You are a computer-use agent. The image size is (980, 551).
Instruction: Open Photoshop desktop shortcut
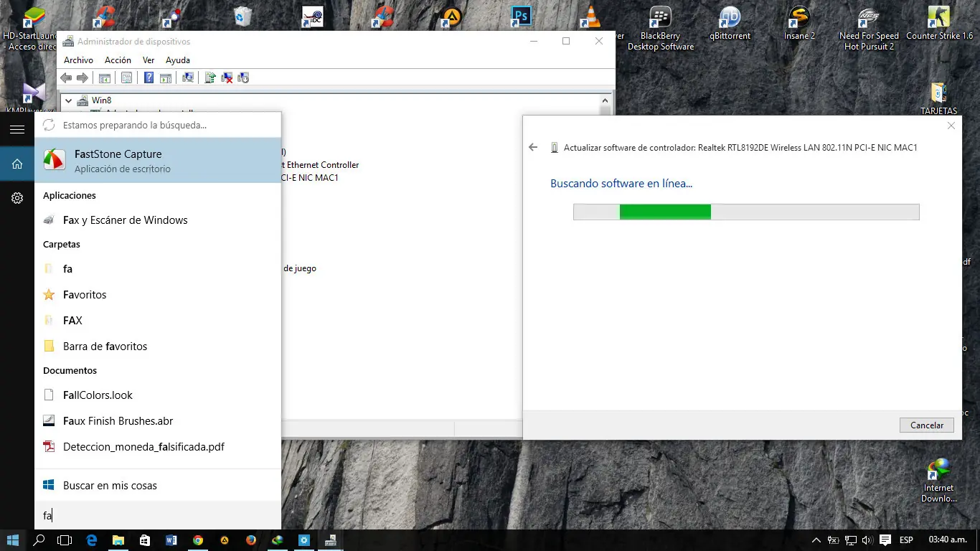pyautogui.click(x=520, y=17)
